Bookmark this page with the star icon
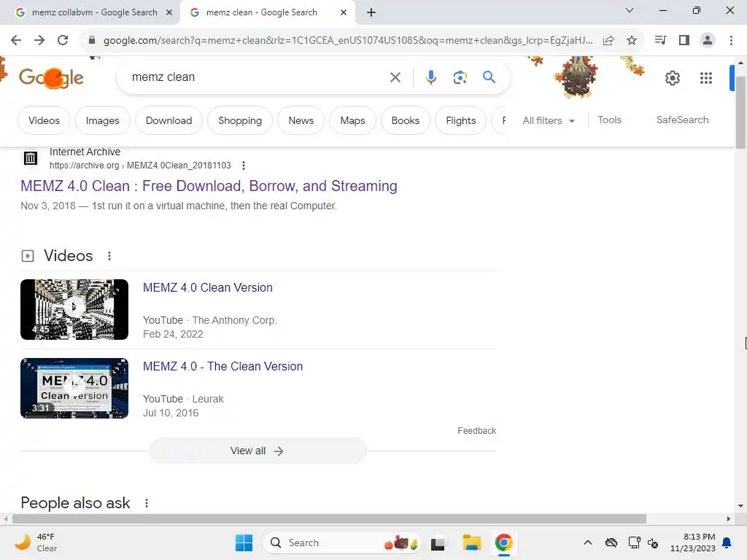747x560 pixels. [632, 41]
